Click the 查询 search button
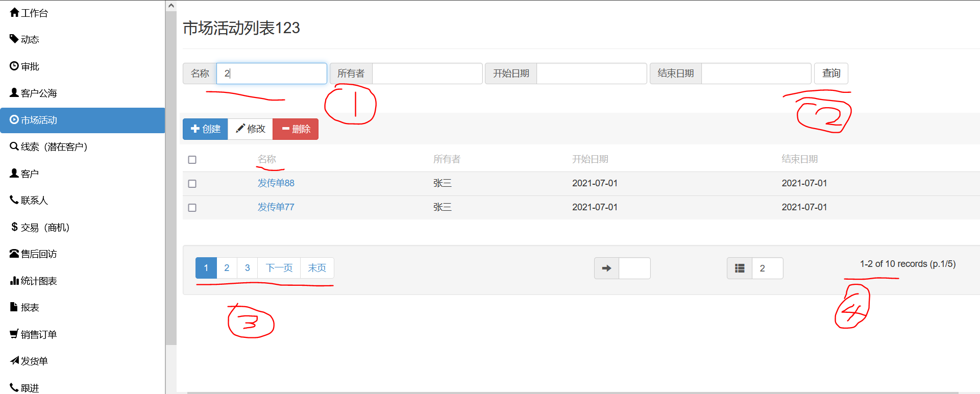 [831, 73]
